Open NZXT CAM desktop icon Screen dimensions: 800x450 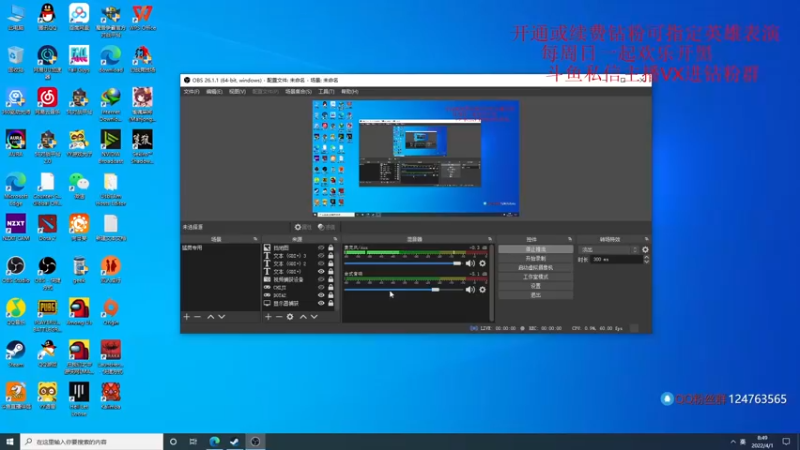point(16,227)
